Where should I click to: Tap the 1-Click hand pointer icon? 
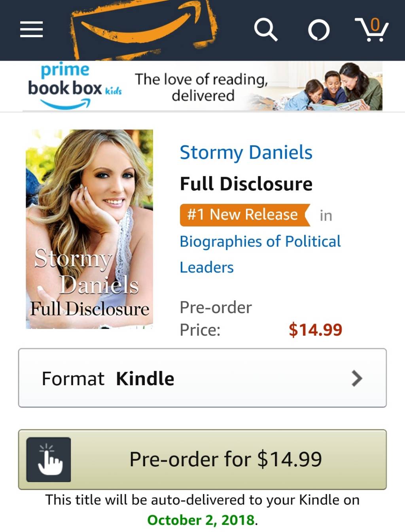[x=49, y=460]
